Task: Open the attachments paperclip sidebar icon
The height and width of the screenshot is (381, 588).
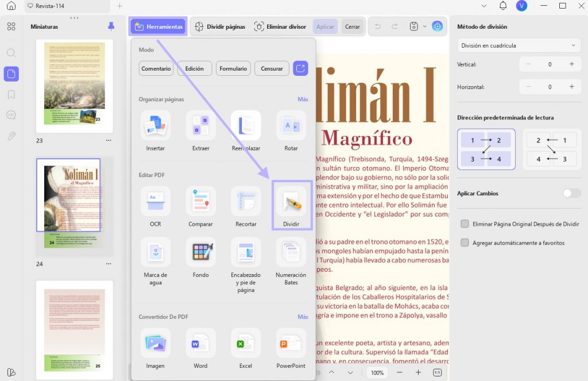Action: (x=11, y=136)
